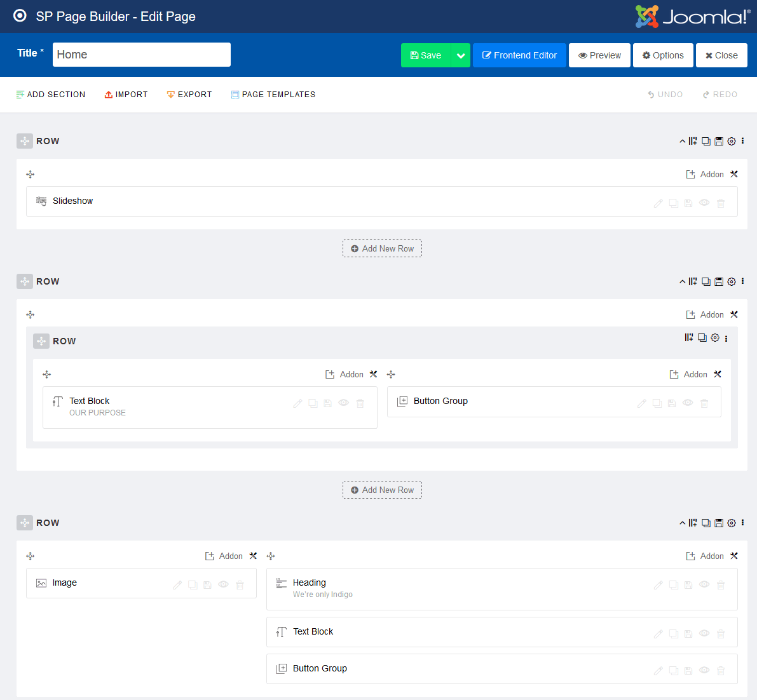
Task: Collapse the top ROW section
Action: tap(682, 141)
